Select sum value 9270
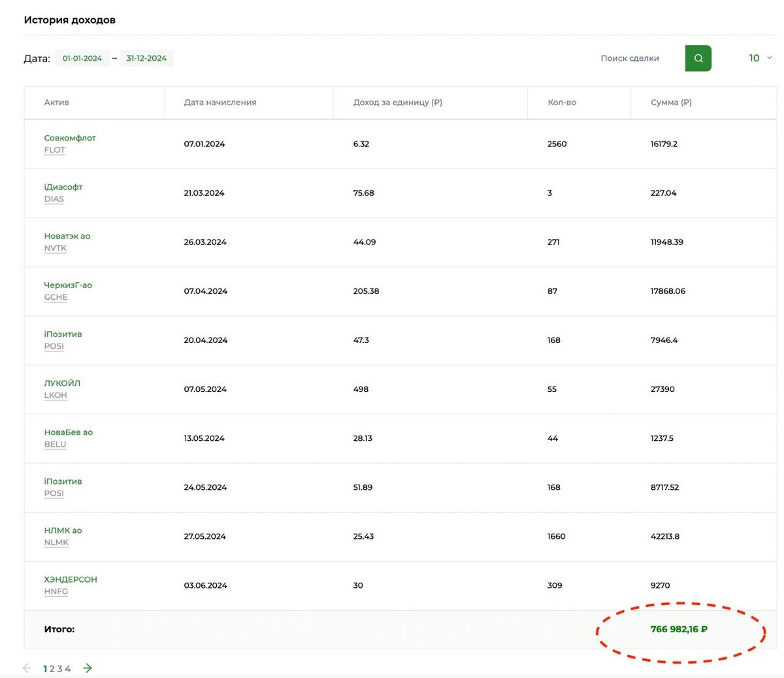This screenshot has width=784, height=678. point(660,586)
